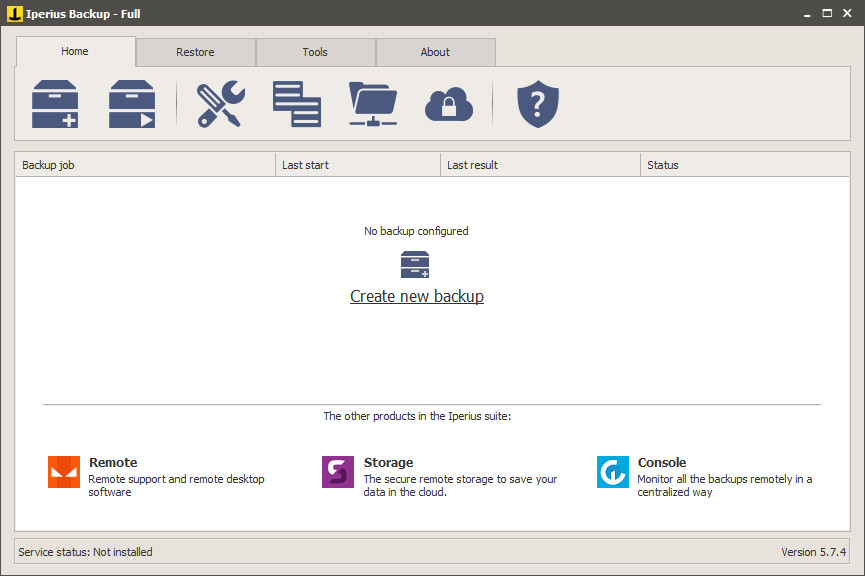Open the Console product title link
The image size is (865, 576).
point(662,462)
